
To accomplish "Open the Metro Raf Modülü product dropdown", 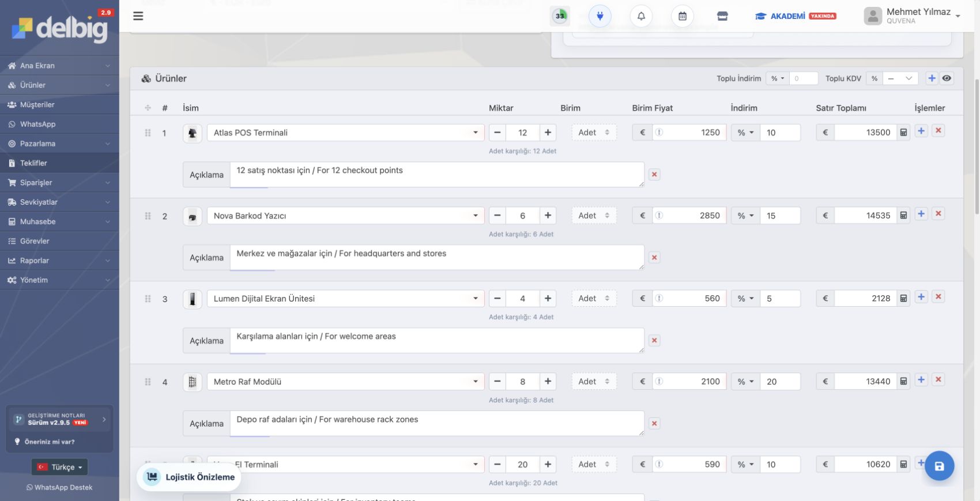I will click(x=345, y=382).
